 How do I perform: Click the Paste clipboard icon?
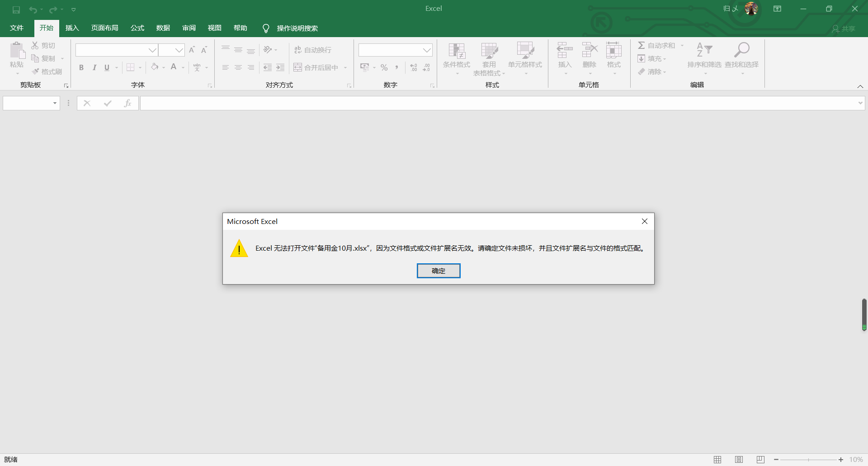[x=17, y=51]
